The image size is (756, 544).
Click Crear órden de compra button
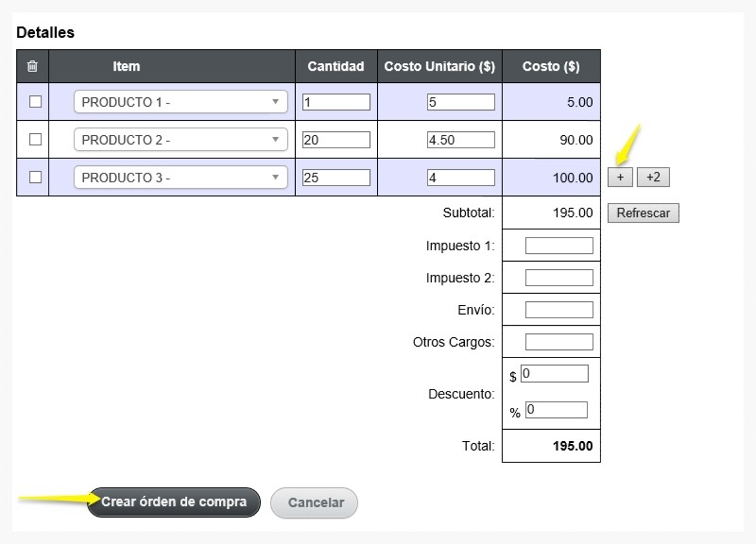(x=174, y=502)
